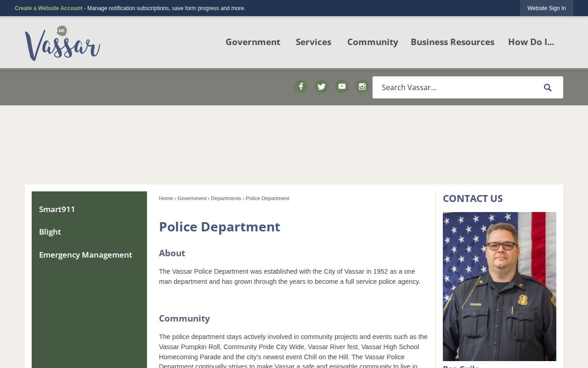588x368 pixels.
Task: Open the Services menu
Action: (x=313, y=42)
